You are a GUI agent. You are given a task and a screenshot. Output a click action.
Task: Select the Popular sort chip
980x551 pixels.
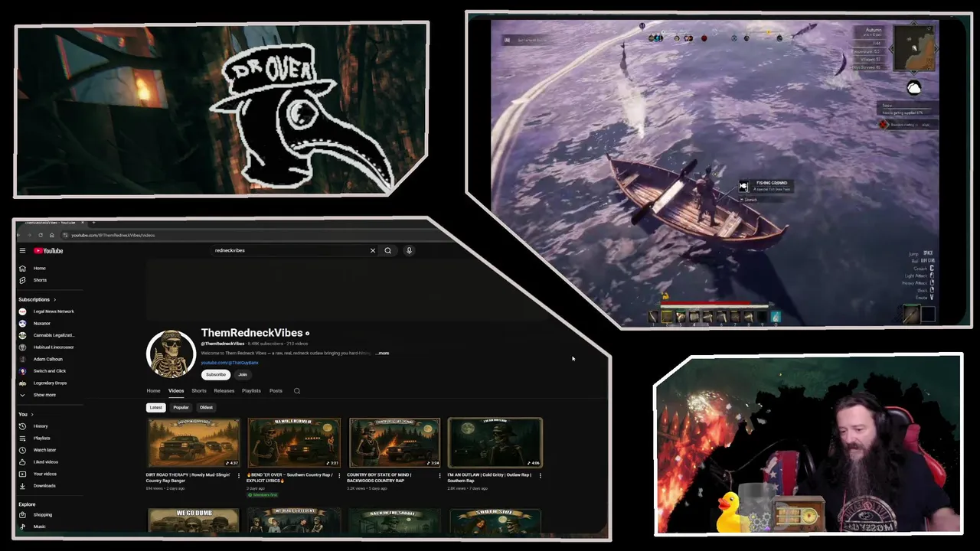[x=181, y=407]
